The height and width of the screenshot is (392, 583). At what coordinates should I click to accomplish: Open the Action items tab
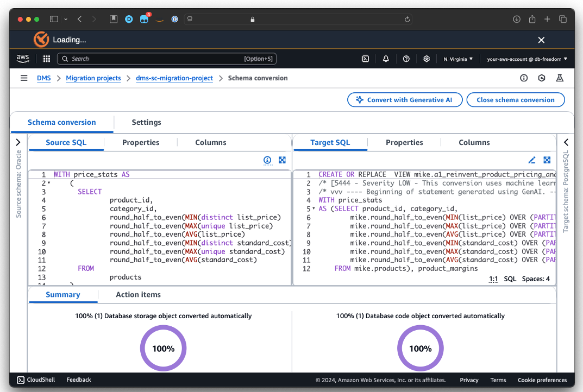pyautogui.click(x=138, y=294)
